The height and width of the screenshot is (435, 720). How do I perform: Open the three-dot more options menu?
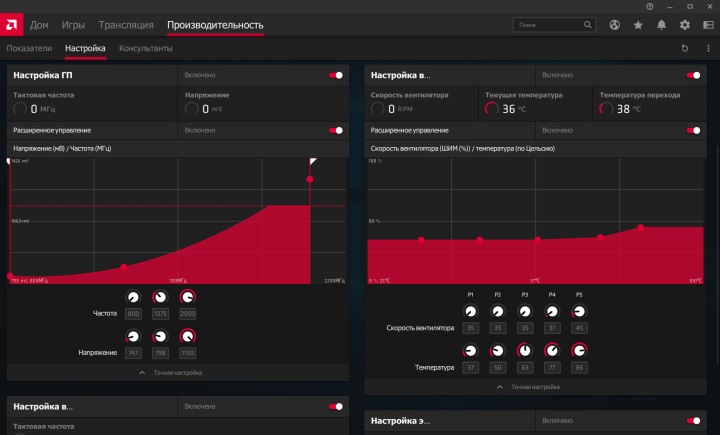click(708, 48)
